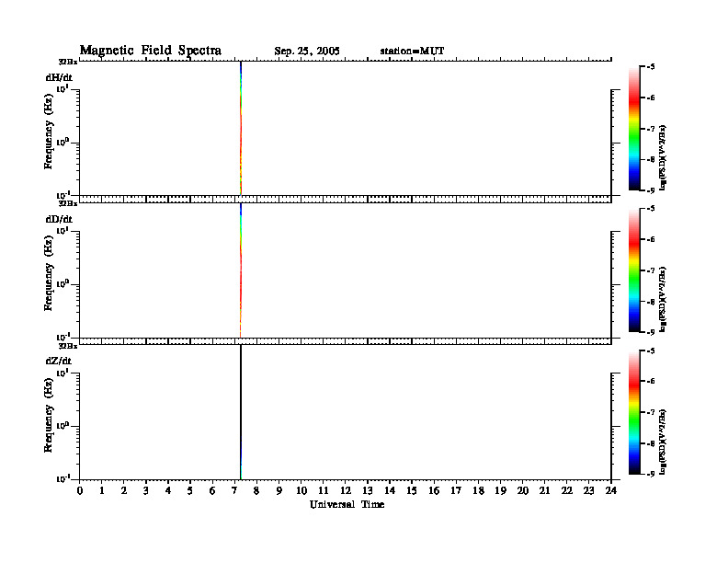Click the dark data line in dZ/dt panel
Image resolution: width=728 pixels, height=563 pixels.
(241, 412)
